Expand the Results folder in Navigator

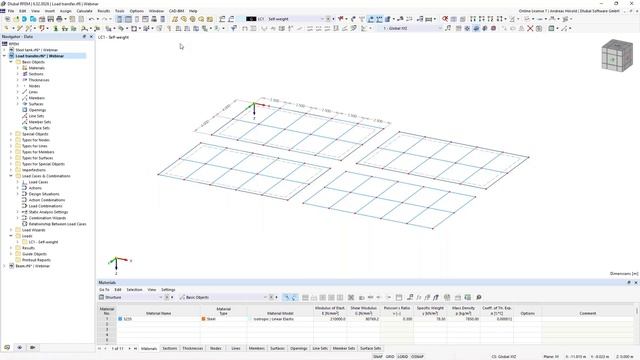click(x=11, y=248)
